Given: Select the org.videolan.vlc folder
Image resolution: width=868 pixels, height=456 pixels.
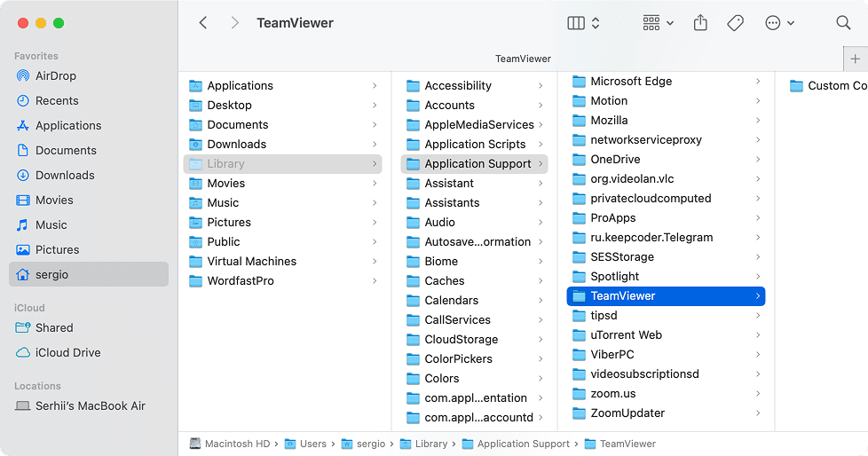Looking at the screenshot, I should pos(666,178).
